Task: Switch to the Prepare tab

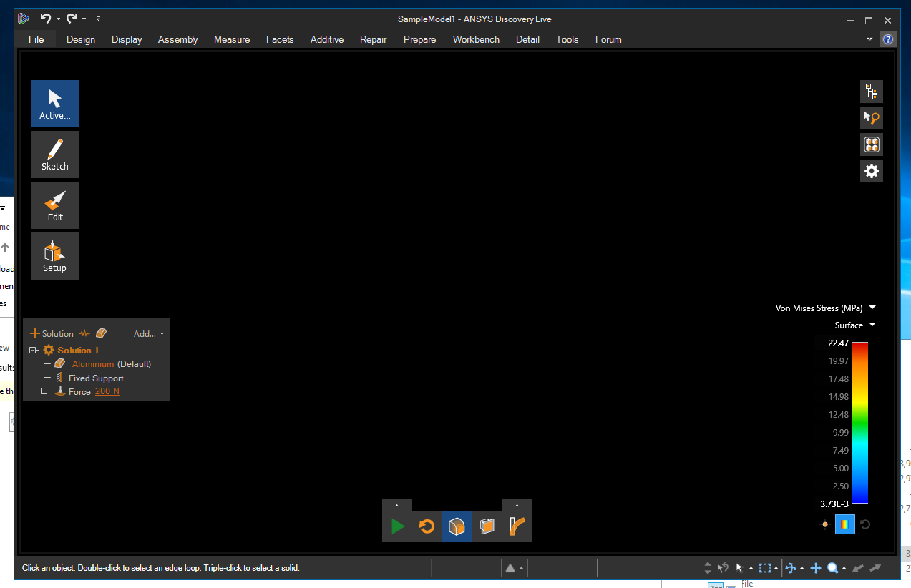Action: tap(420, 39)
